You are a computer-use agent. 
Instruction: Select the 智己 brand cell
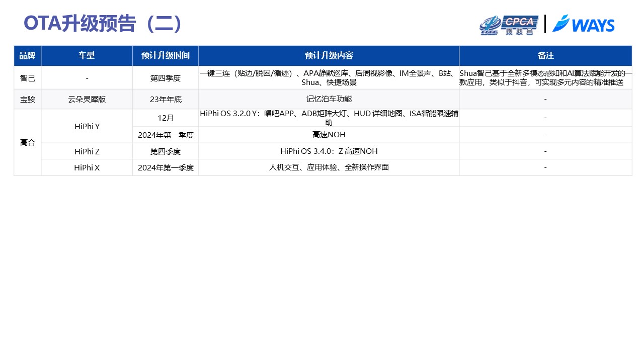pos(27,78)
